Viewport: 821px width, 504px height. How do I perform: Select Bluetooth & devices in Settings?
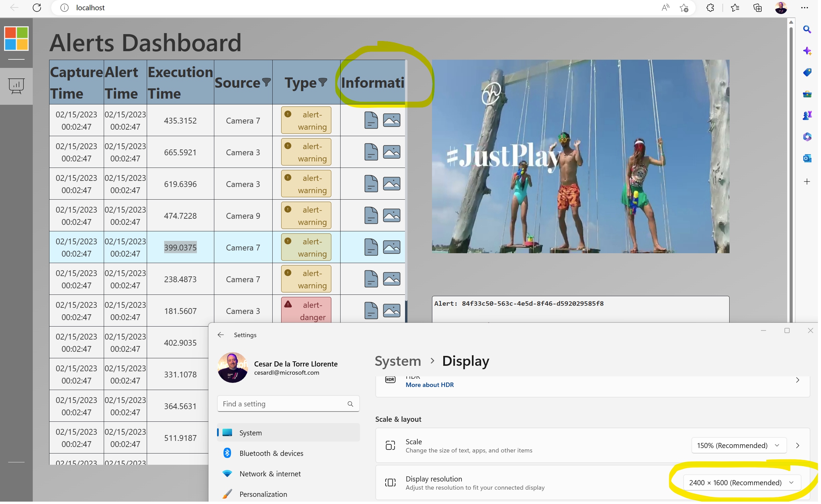tap(271, 453)
